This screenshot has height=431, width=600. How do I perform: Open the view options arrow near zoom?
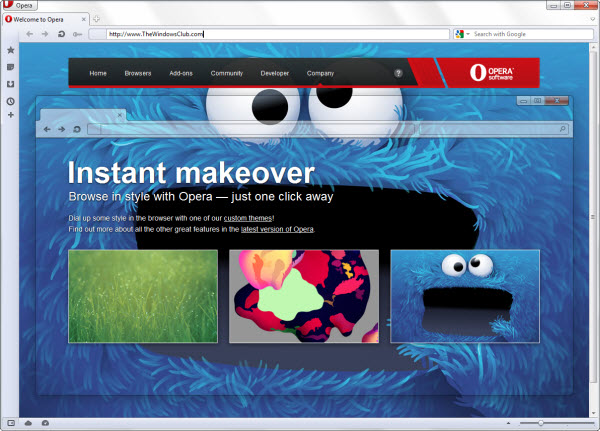click(x=509, y=423)
